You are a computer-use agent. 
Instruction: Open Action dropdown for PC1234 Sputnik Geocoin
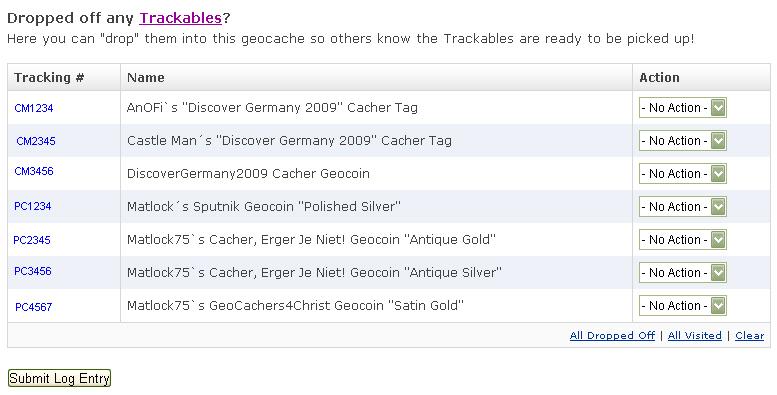(682, 207)
